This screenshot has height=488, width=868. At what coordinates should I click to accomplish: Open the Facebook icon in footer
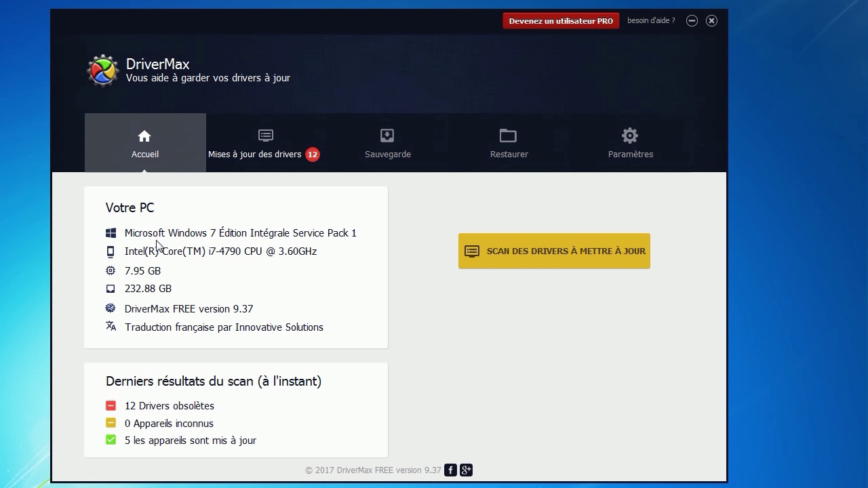coord(450,470)
